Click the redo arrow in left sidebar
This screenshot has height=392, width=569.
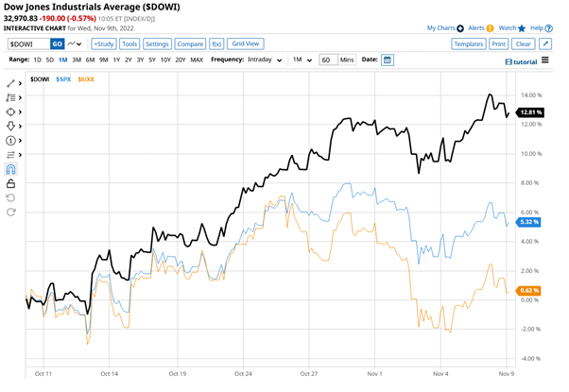coord(11,211)
